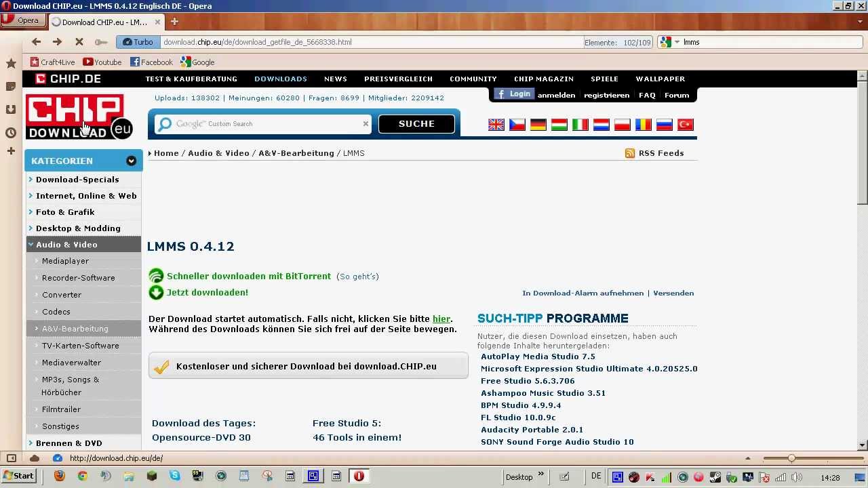Click the CHIP Download eu logo
Viewport: 868px width, 488px height.
(79, 117)
